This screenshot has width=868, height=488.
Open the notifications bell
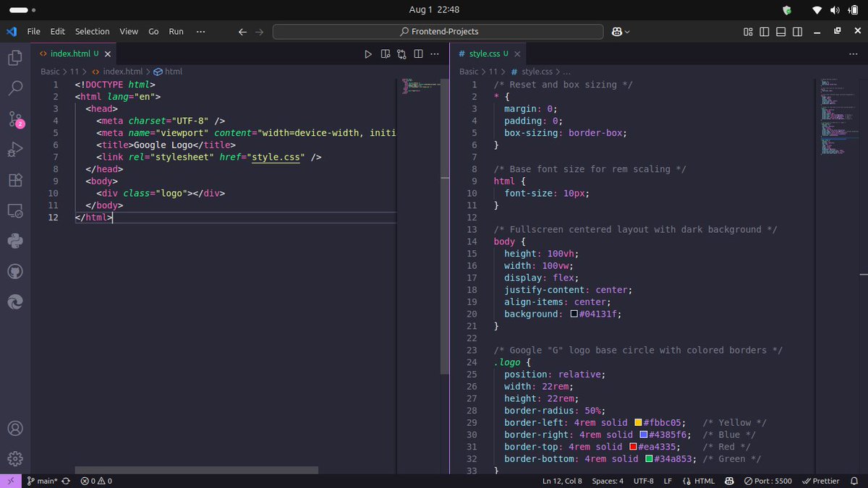click(856, 481)
